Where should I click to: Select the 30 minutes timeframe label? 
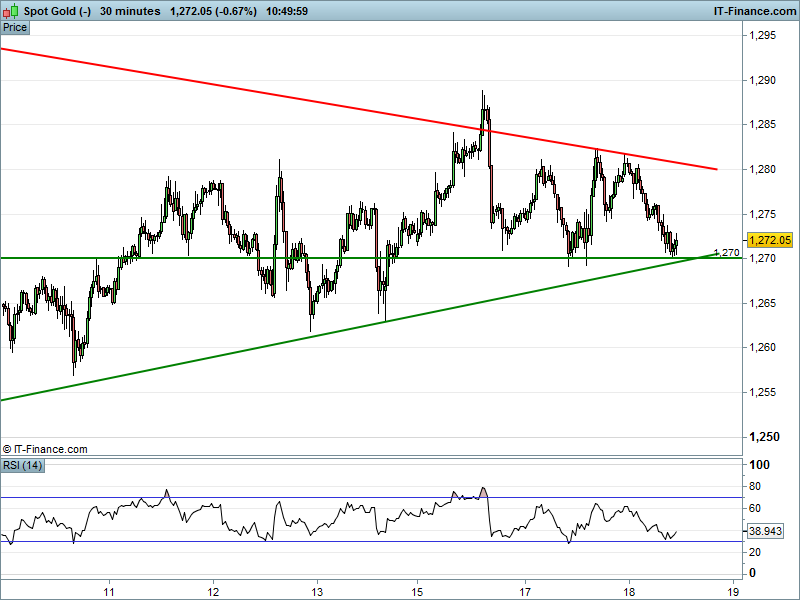130,11
